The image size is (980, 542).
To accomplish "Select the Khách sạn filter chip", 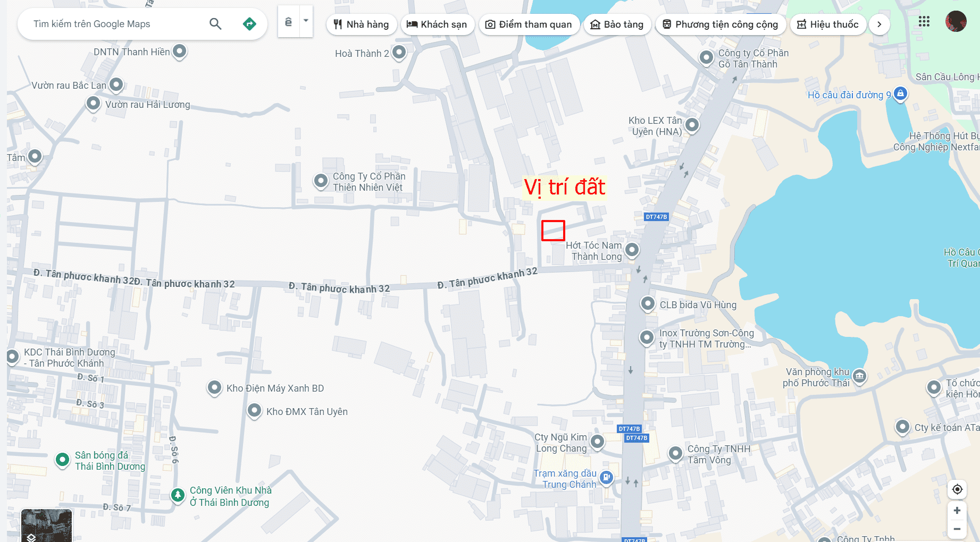I will 437,24.
